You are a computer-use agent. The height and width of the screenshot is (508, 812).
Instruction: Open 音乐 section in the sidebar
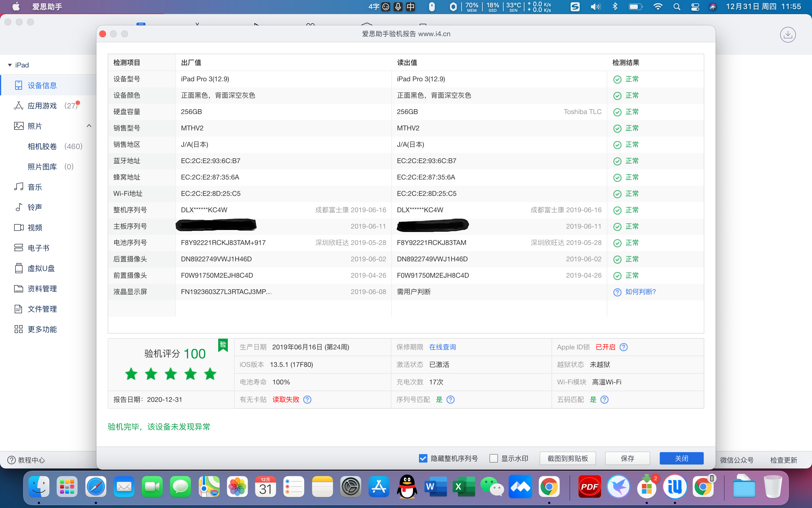(48, 187)
